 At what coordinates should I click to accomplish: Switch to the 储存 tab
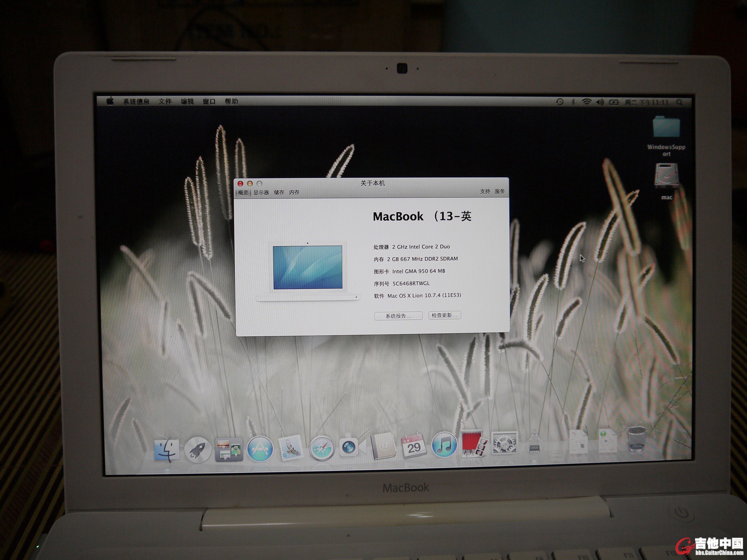click(x=279, y=192)
